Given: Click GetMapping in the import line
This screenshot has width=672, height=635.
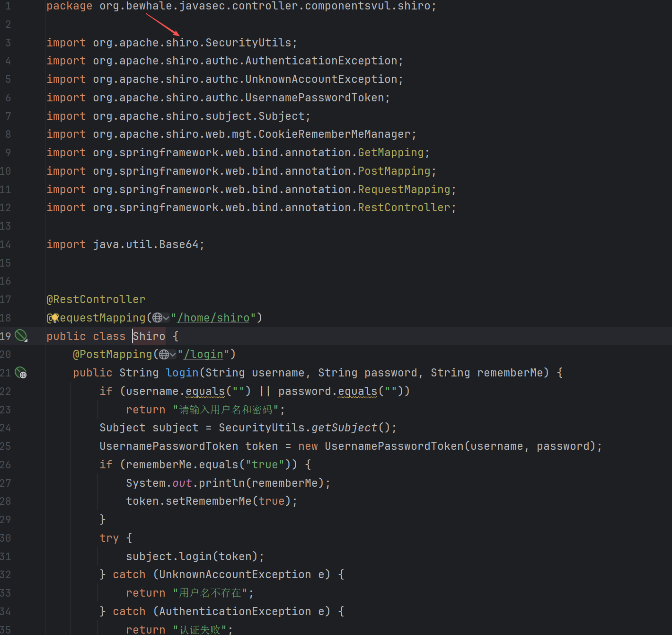Looking at the screenshot, I should coord(391,152).
